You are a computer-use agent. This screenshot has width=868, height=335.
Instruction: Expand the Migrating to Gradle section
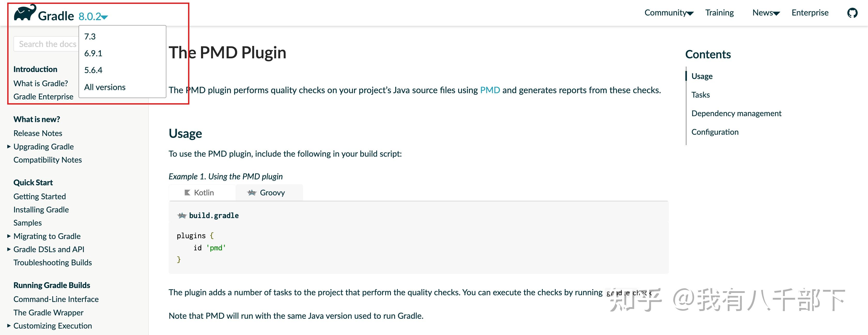(x=9, y=236)
